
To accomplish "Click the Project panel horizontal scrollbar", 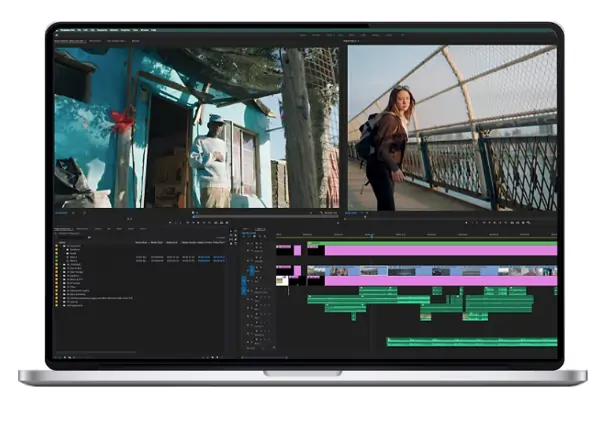I will (x=96, y=352).
